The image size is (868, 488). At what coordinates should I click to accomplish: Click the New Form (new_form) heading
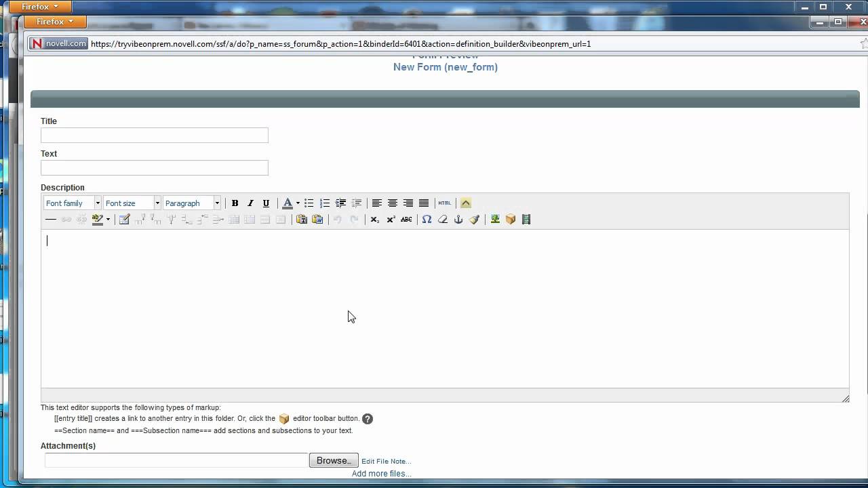click(x=446, y=67)
